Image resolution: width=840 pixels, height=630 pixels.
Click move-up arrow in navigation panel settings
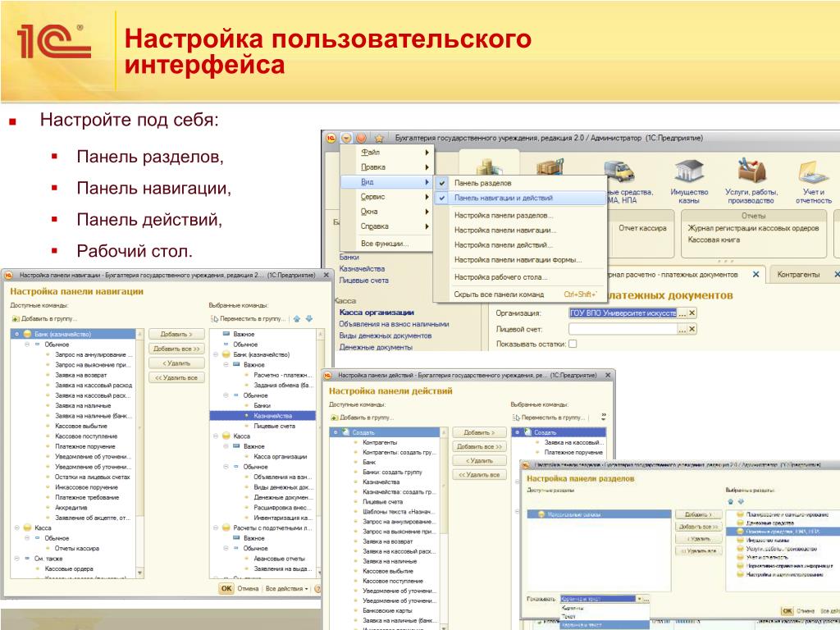[x=297, y=319]
